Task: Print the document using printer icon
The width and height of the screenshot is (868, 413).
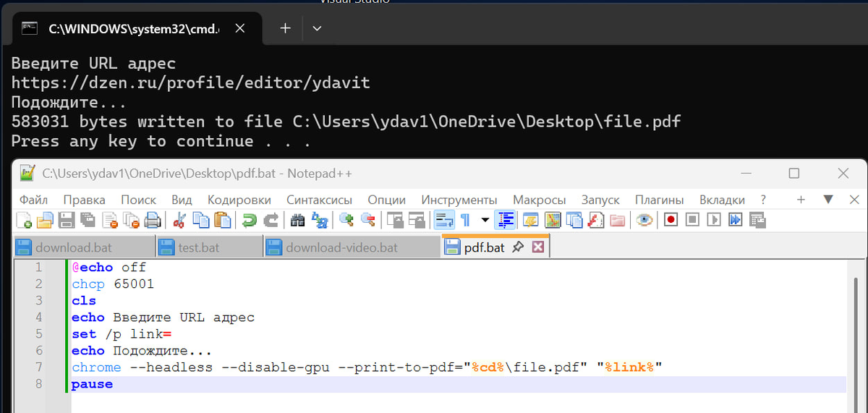Action: (x=153, y=219)
